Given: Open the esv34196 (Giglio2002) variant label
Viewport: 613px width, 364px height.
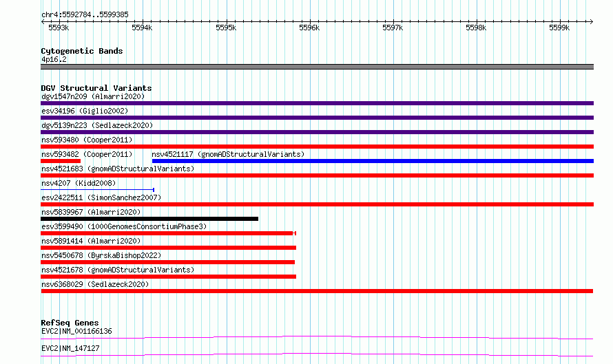Looking at the screenshot, I should (85, 111).
